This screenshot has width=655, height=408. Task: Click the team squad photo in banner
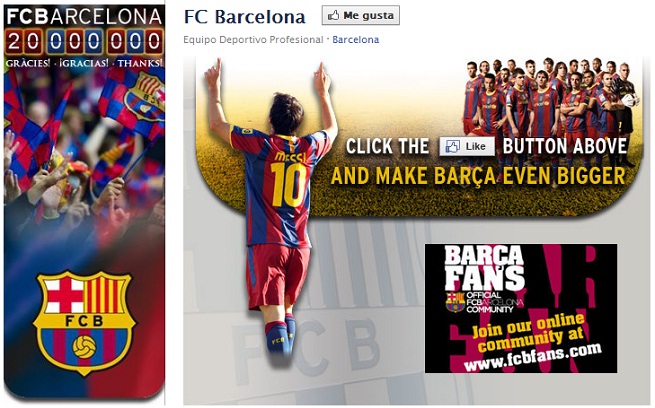pyautogui.click(x=550, y=98)
